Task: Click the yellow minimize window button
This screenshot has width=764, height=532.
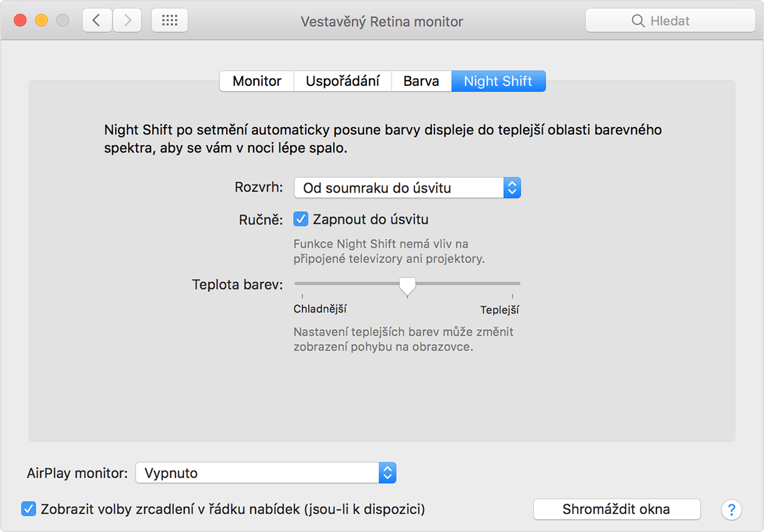Action: (41, 21)
